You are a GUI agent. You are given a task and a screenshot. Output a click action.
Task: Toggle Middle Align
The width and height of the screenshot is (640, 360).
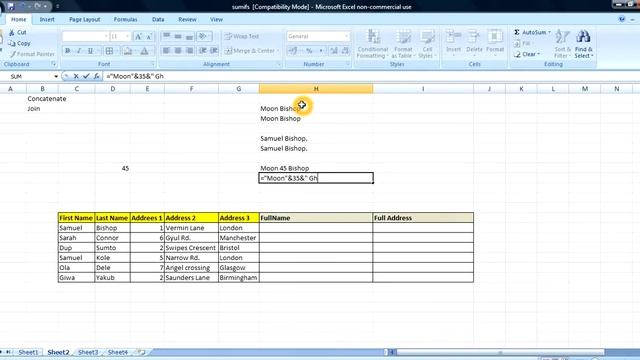(178, 37)
